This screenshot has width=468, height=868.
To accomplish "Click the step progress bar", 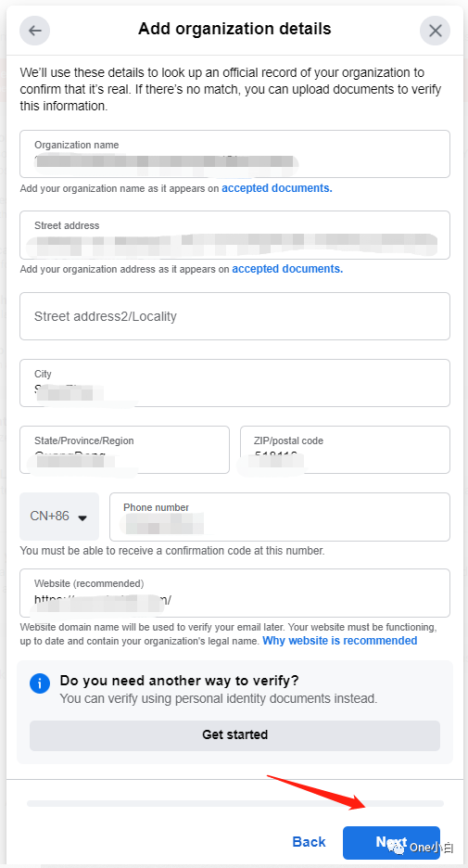I will pyautogui.click(x=235, y=803).
